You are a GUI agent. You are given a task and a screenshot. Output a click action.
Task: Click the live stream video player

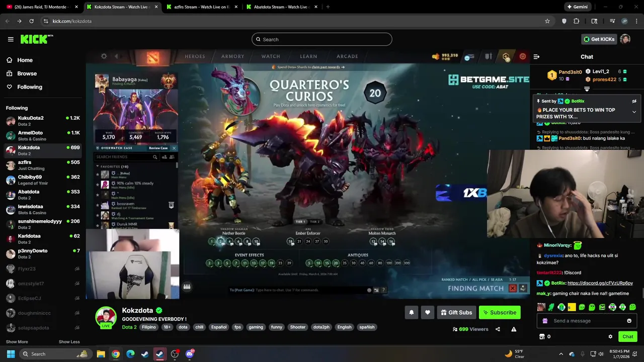point(307,174)
